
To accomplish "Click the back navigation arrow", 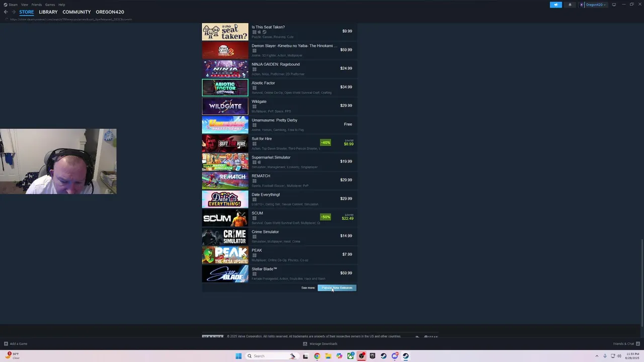I will tap(6, 12).
